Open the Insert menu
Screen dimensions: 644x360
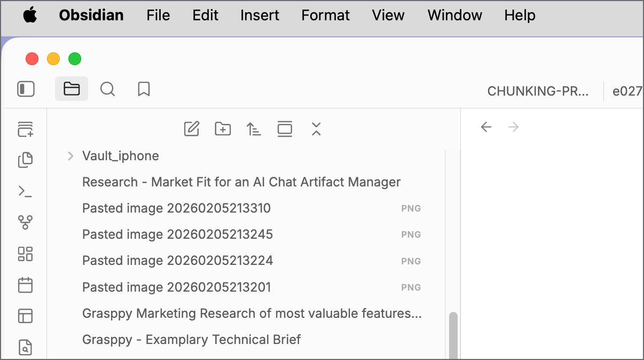260,15
